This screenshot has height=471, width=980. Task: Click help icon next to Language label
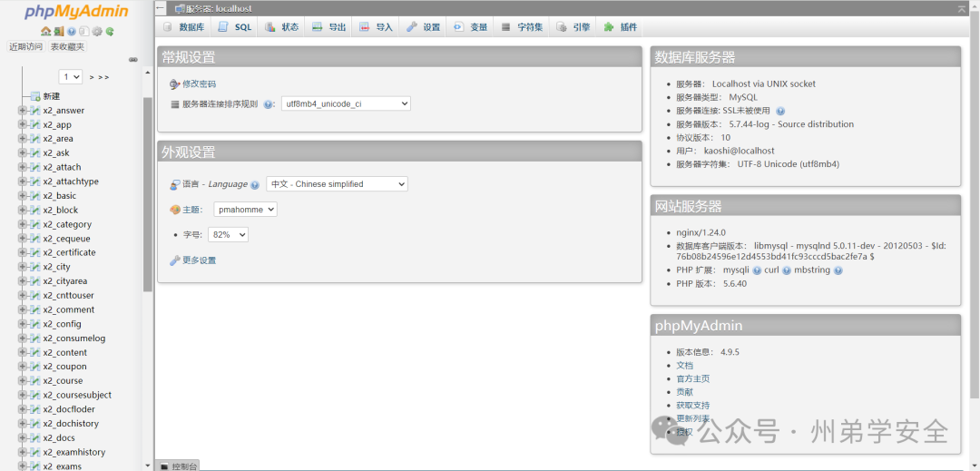[254, 185]
